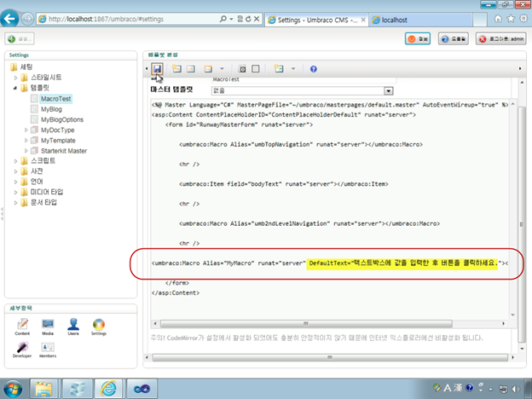Screen dimensions: 532x399
Task: Open browser favorites star
Action: click(511, 19)
